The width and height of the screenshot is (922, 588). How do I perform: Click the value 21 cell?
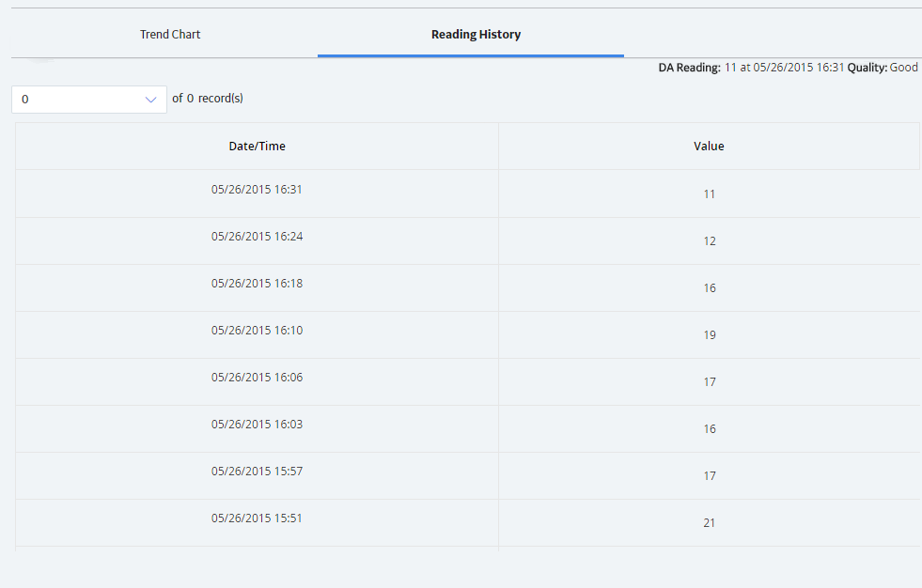tap(710, 523)
